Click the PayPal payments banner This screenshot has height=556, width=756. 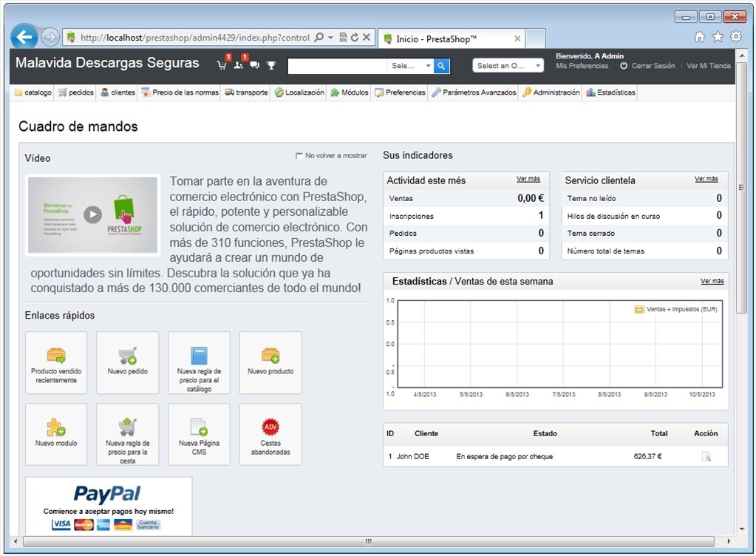pyautogui.click(x=109, y=506)
